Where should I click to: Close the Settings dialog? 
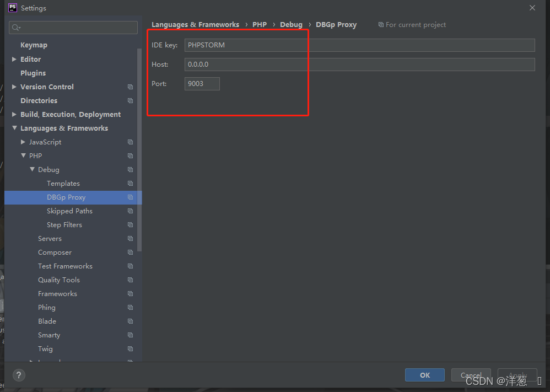532,8
